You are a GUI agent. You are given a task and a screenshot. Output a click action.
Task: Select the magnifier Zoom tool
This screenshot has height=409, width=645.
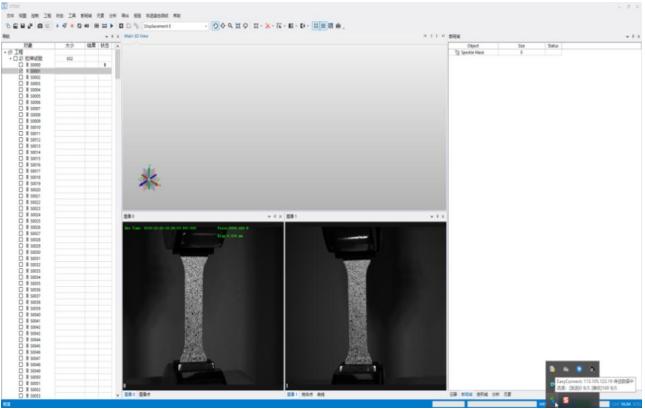click(x=230, y=25)
